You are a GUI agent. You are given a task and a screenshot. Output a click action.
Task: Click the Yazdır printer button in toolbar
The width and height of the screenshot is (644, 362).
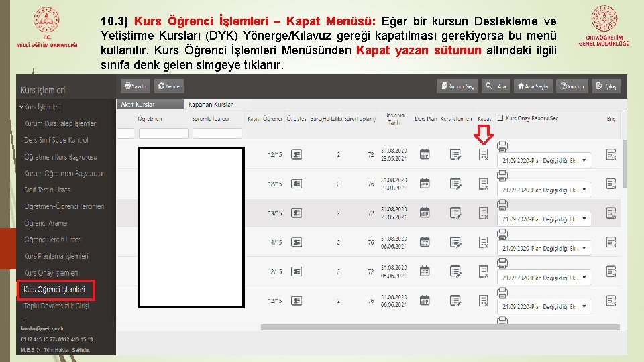point(136,86)
